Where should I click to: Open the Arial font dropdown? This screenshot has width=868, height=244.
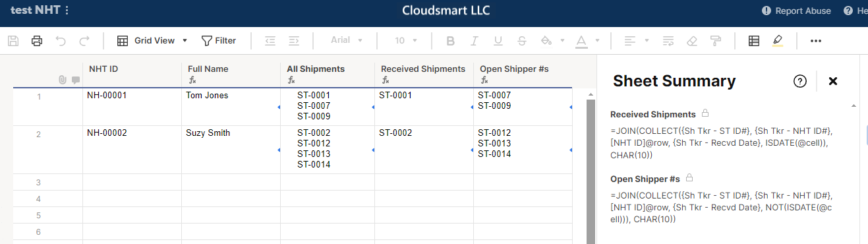(x=347, y=40)
